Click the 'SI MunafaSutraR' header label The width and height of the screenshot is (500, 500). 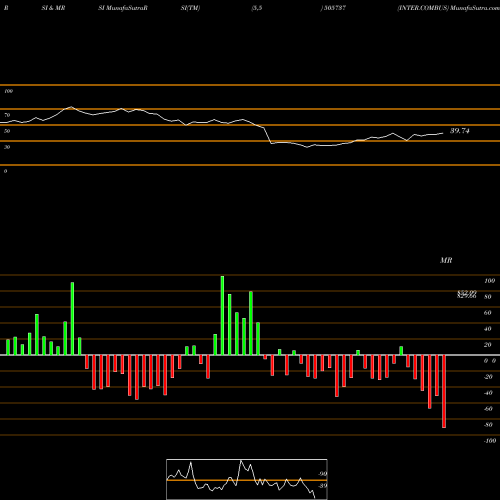(123, 8)
